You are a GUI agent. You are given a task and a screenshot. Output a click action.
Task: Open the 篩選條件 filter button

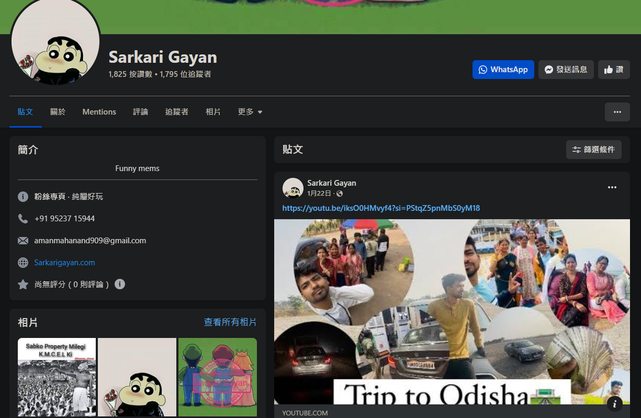coord(593,150)
